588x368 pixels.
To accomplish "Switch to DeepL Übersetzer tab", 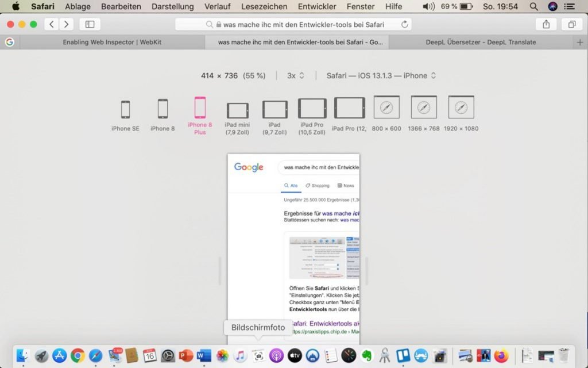I will pyautogui.click(x=481, y=43).
